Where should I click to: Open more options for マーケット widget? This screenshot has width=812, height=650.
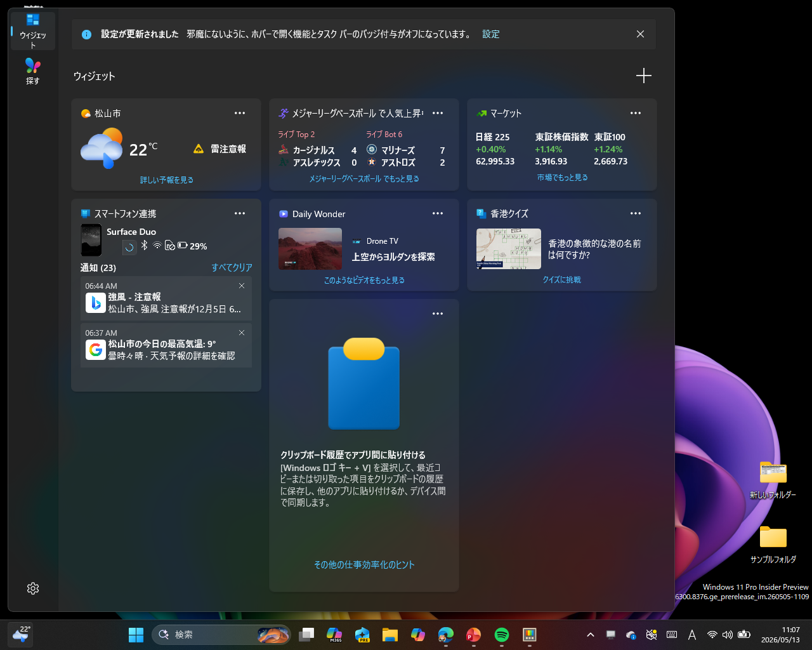point(636,113)
